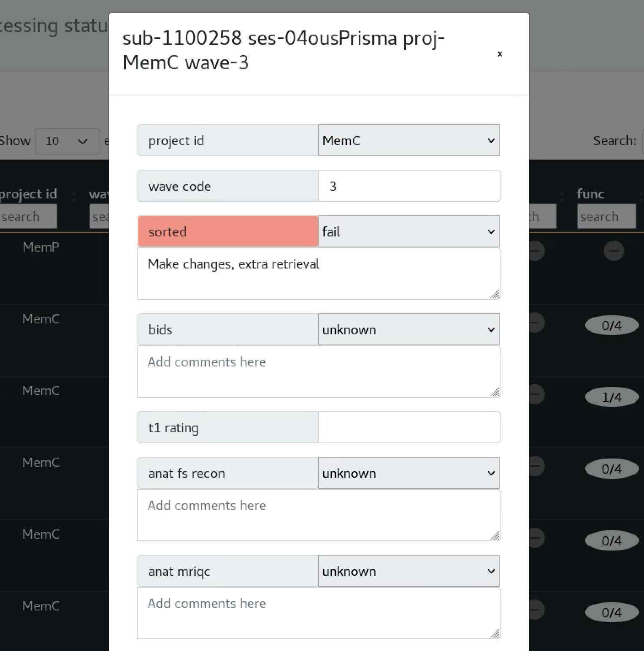Click the resize handle of sorted comment box
The image size is (644, 651).
tap(495, 294)
